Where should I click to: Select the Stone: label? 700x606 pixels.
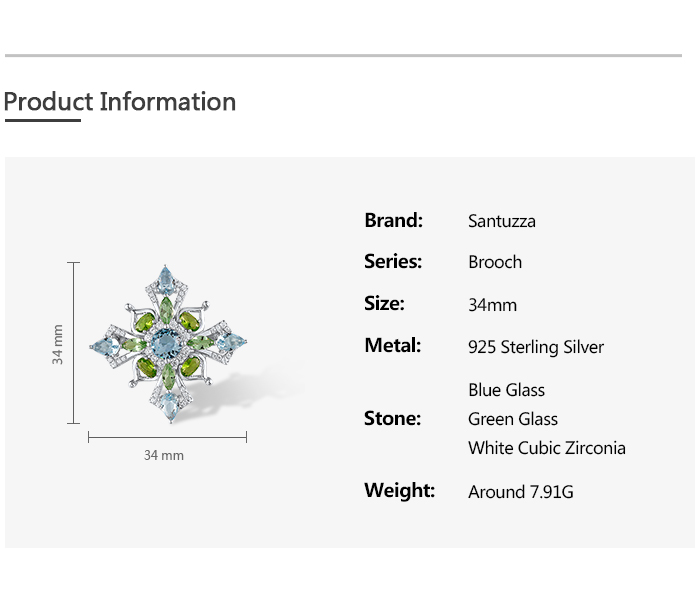pos(392,419)
